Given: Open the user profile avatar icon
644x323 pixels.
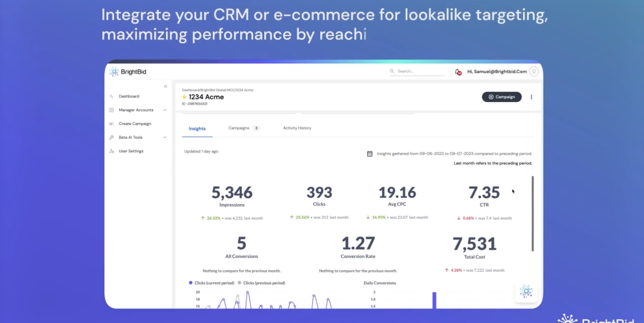Looking at the screenshot, I should (x=534, y=72).
